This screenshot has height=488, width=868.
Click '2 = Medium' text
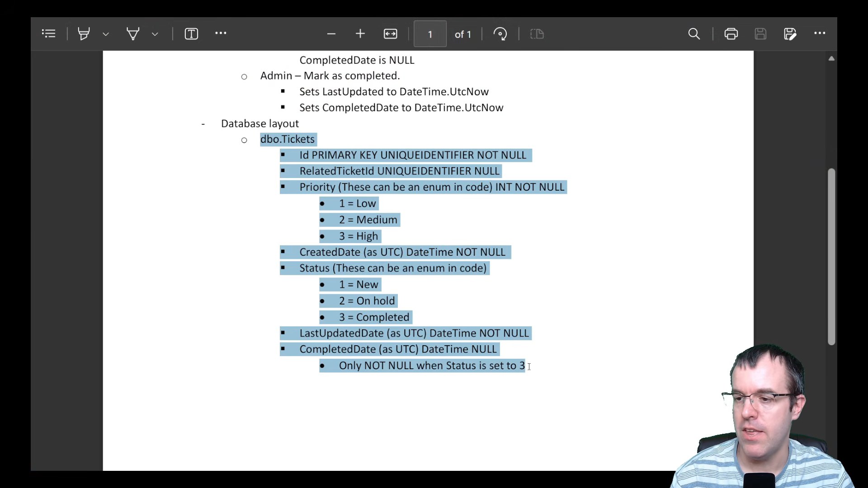point(368,220)
